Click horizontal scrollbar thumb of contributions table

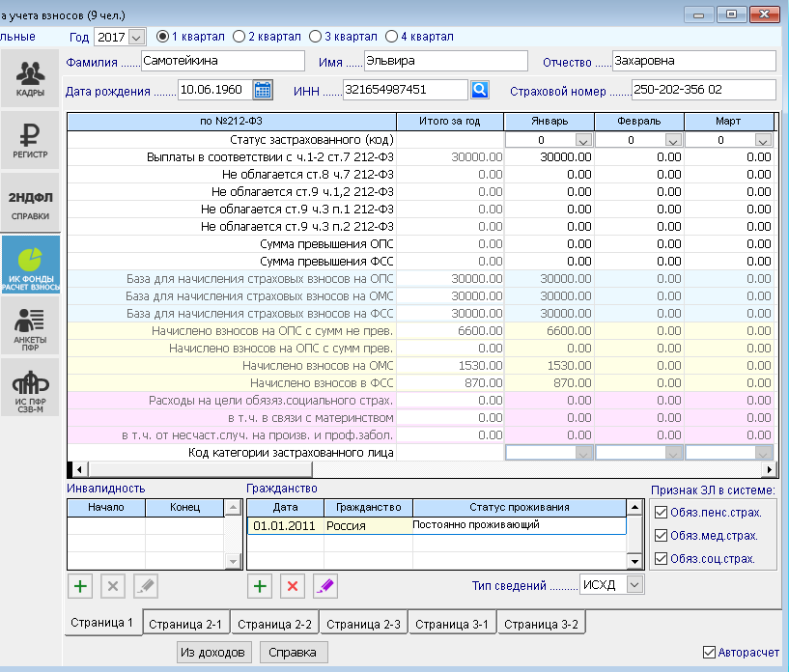click(x=200, y=470)
